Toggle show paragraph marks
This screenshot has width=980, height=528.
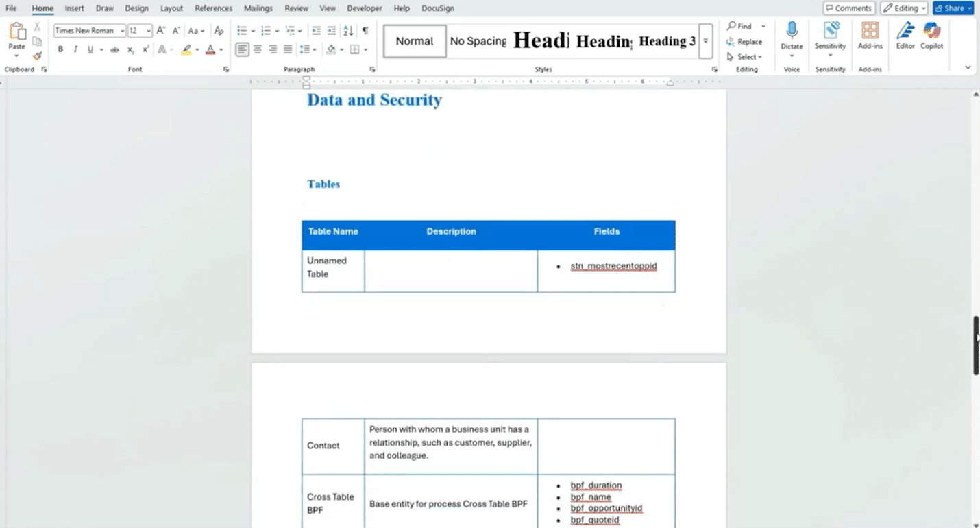[x=365, y=30]
